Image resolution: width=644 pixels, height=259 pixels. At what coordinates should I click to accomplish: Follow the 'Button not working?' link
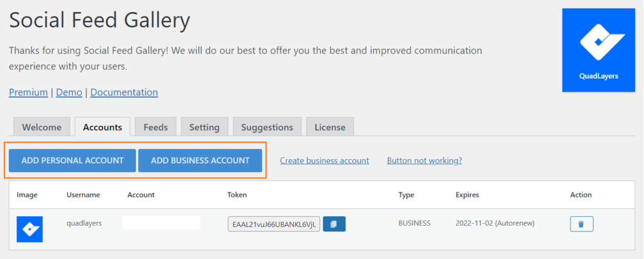click(x=425, y=160)
